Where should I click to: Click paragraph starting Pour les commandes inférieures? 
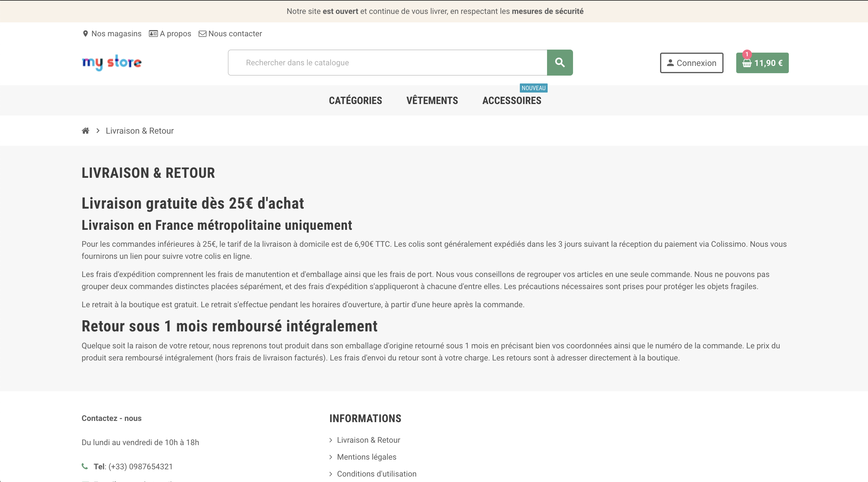point(434,250)
